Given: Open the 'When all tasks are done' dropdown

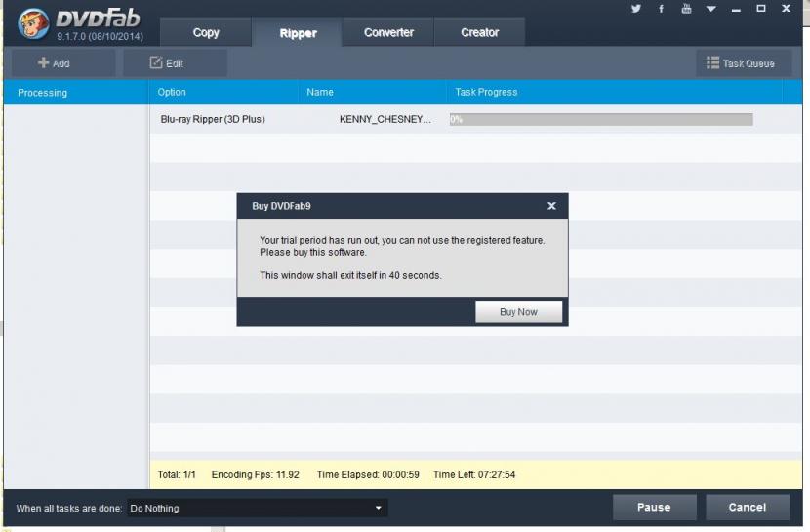Looking at the screenshot, I should pos(257,509).
